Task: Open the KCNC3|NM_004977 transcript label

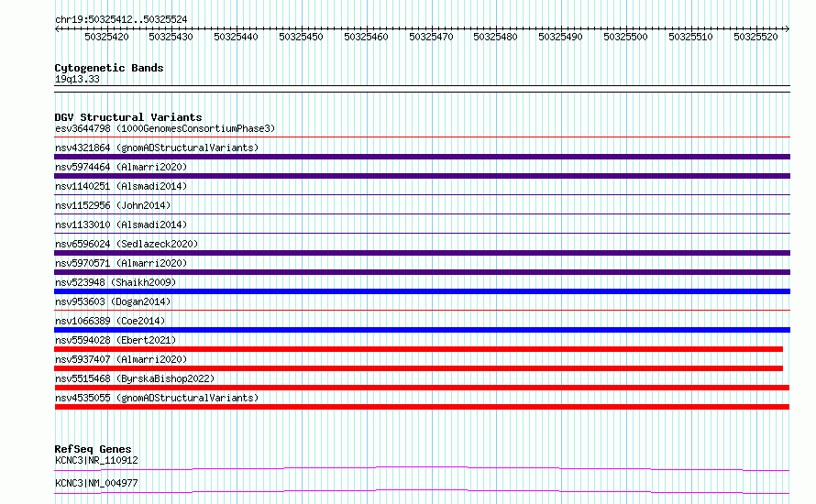Action: [96, 483]
